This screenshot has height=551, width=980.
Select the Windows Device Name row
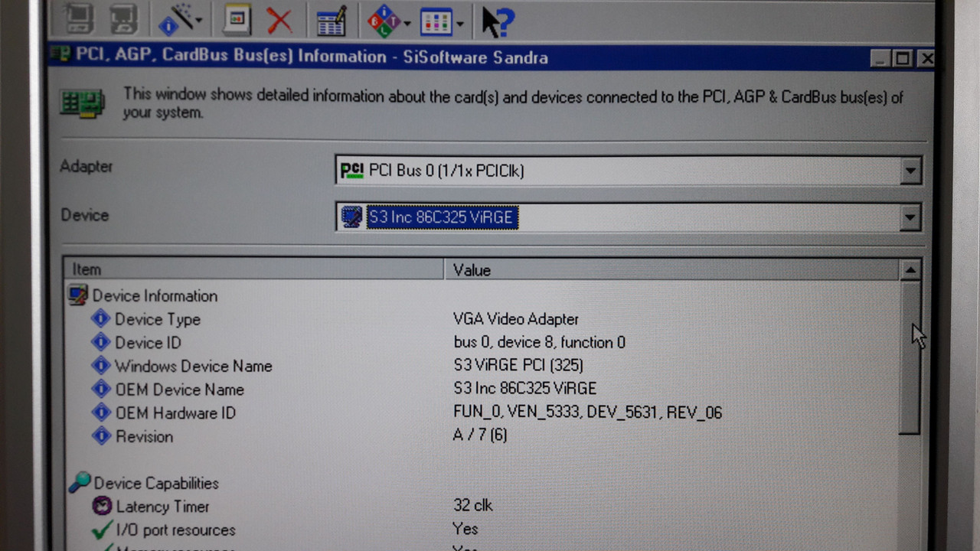[x=482, y=366]
